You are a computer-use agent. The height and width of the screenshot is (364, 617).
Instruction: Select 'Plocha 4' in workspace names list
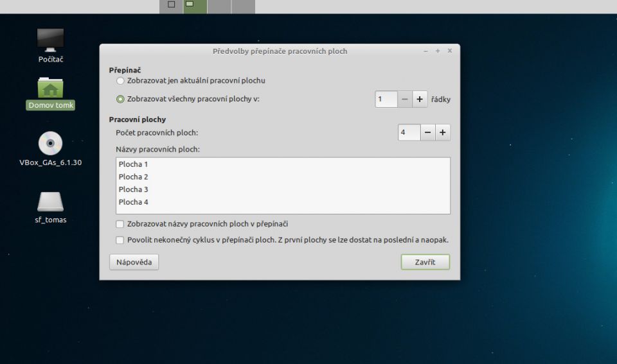283,202
